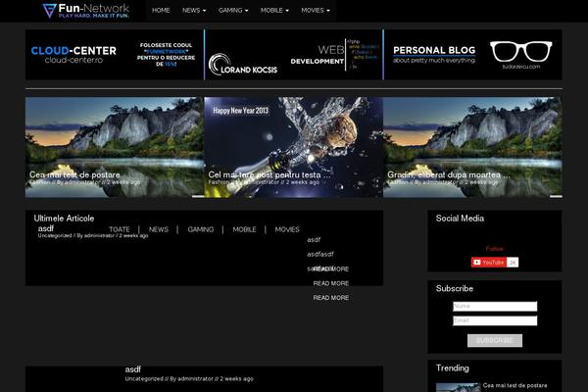Click the Social Media heading

460,219
